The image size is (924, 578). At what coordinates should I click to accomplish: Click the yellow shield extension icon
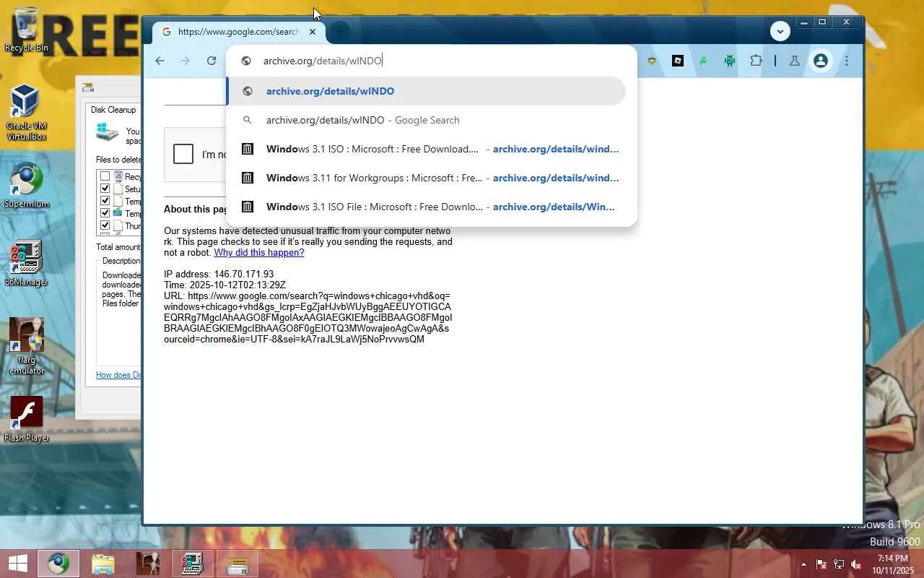(x=651, y=61)
